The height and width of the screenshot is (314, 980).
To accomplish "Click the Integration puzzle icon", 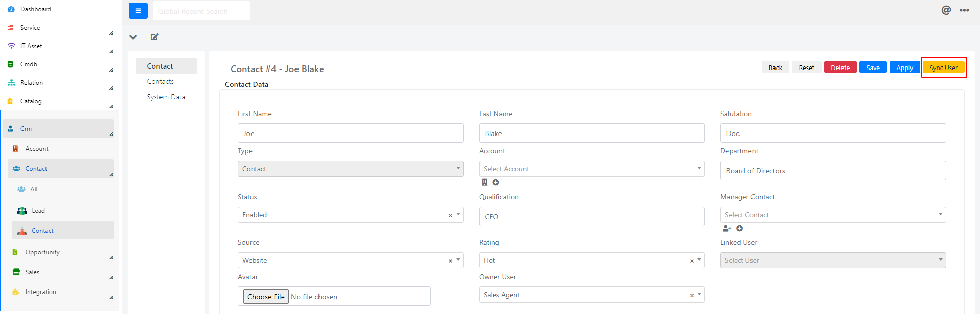I will [x=16, y=292].
